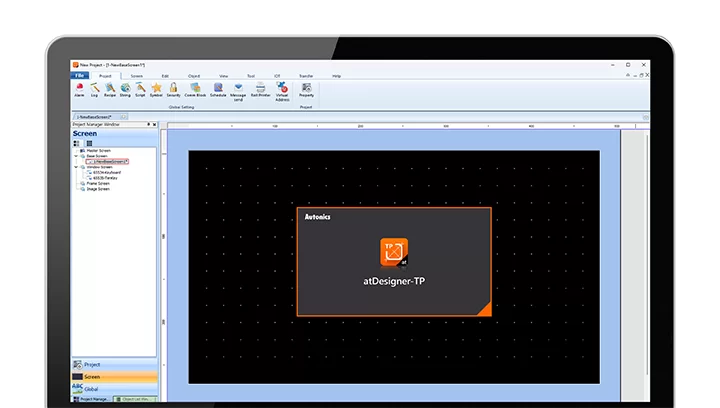Switch Screen list to tree view icon

point(77,144)
